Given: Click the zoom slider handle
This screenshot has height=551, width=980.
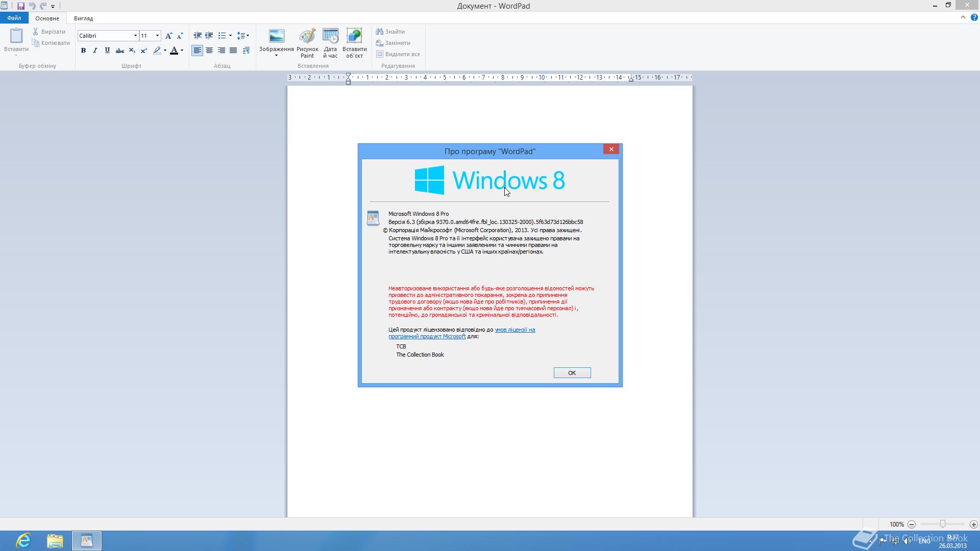Looking at the screenshot, I should pyautogui.click(x=942, y=524).
